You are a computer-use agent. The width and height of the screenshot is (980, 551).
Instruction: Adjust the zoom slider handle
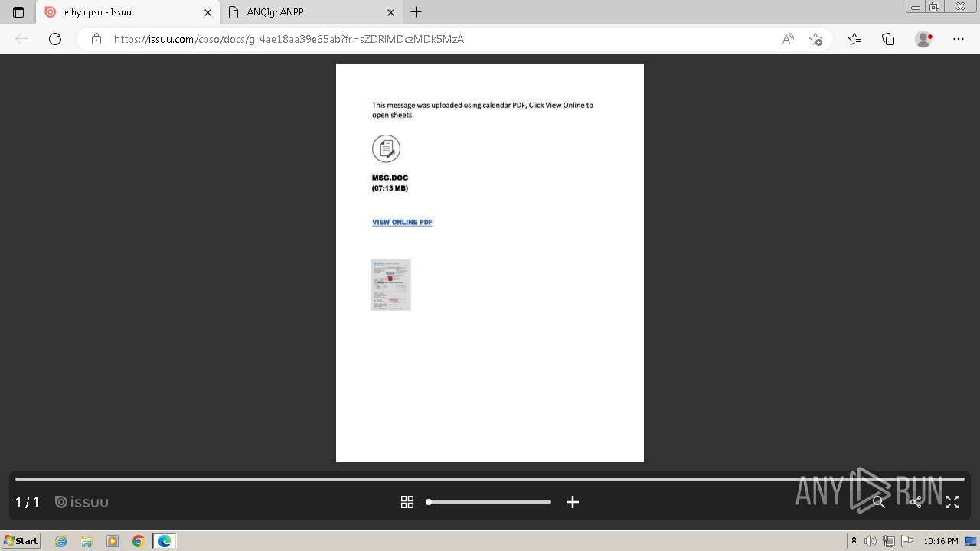tap(429, 502)
